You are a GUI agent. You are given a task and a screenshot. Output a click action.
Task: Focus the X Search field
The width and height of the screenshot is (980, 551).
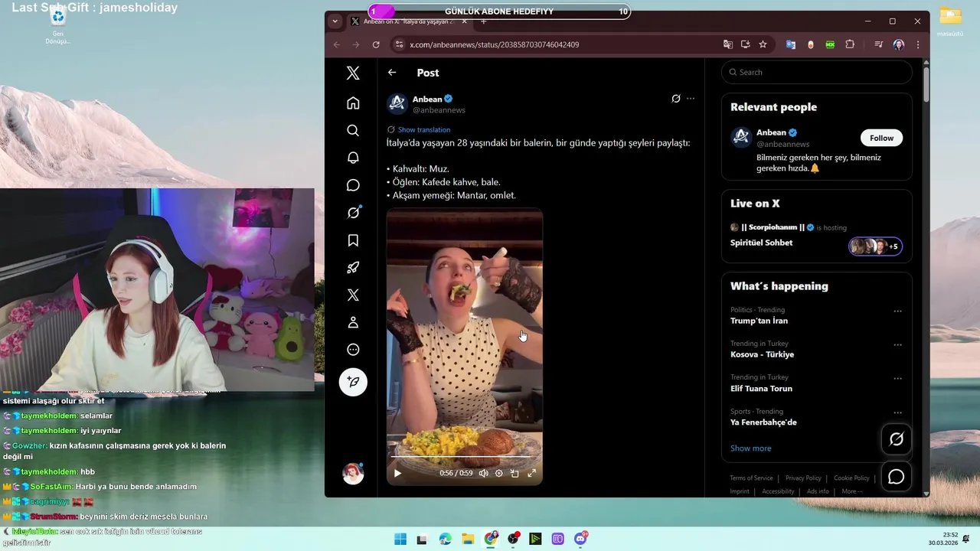tap(816, 72)
